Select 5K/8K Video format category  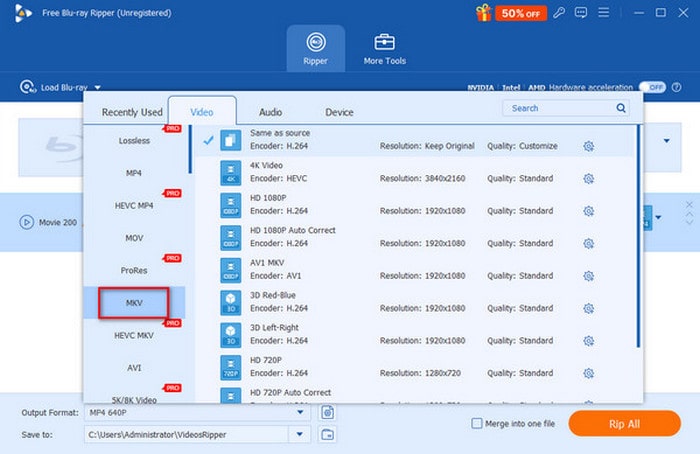point(134,400)
